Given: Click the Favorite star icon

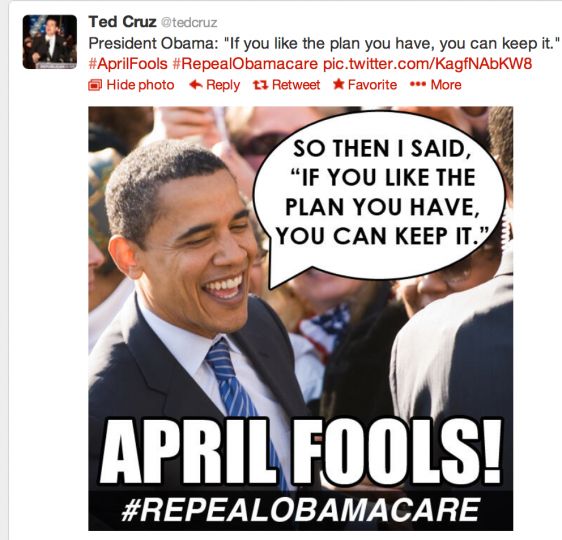Looking at the screenshot, I should (338, 84).
